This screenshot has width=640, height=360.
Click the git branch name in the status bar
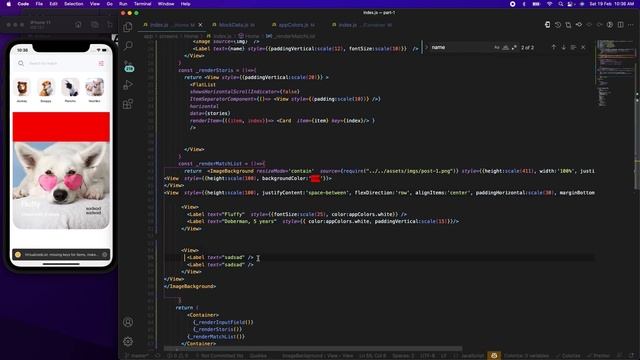[138, 356]
